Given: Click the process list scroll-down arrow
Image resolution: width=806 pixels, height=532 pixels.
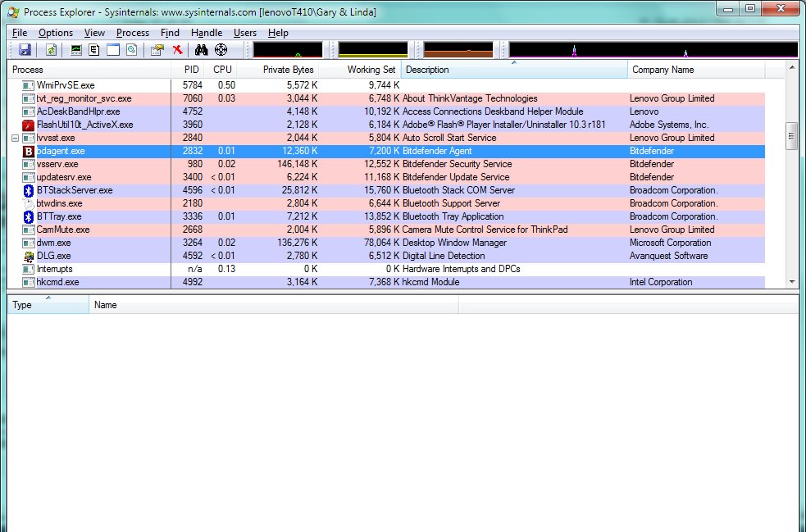Looking at the screenshot, I should click(x=791, y=282).
